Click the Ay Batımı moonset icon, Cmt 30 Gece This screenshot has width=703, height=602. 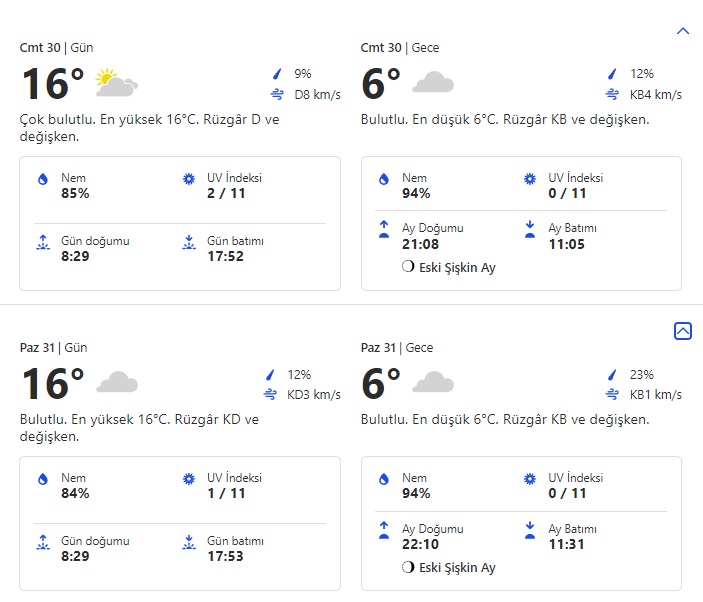pos(530,229)
